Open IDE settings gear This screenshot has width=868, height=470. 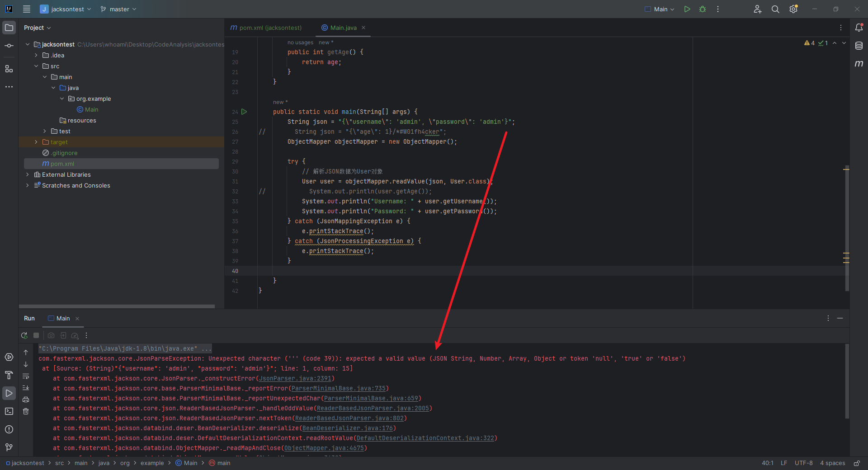point(793,9)
